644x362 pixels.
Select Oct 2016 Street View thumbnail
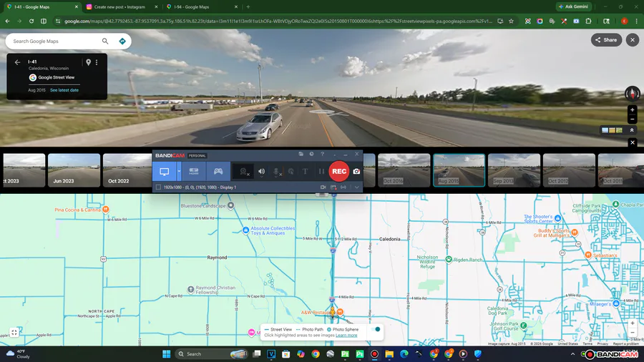coord(404,170)
